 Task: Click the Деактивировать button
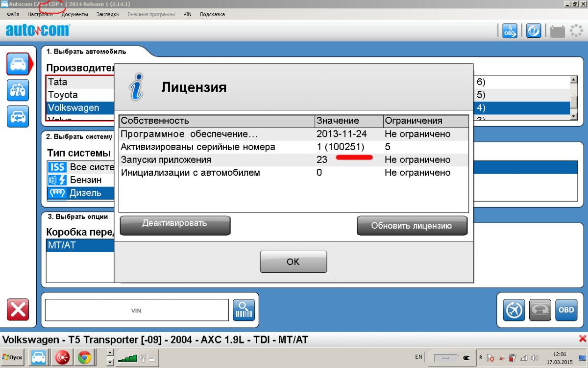click(x=175, y=225)
